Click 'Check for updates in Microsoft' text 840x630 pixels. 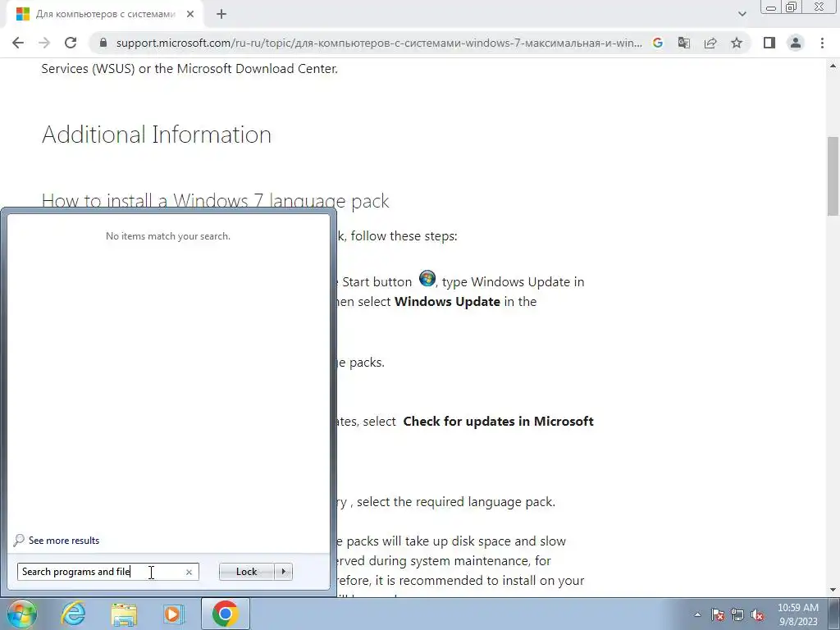point(498,422)
